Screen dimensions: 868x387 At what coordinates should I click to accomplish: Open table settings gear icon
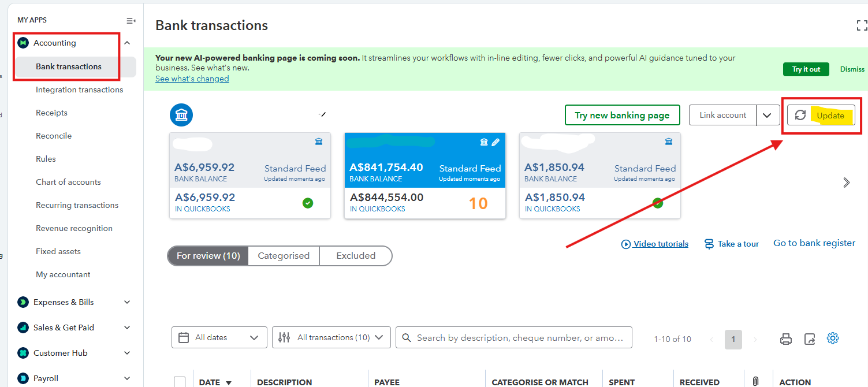click(x=832, y=338)
